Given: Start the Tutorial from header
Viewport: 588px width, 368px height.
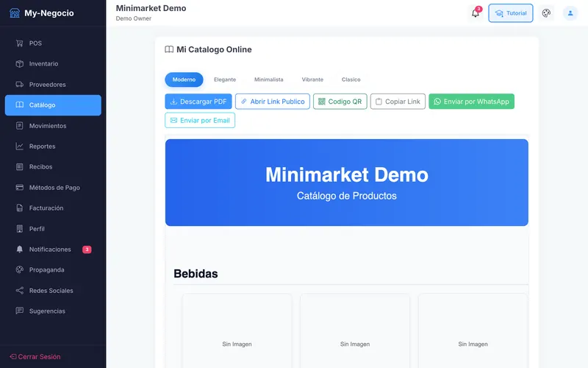Looking at the screenshot, I should click(510, 13).
